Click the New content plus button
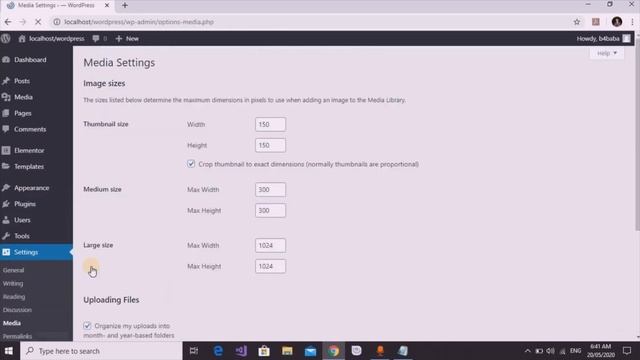Image resolution: width=640 pixels, height=360 pixels. point(127,38)
